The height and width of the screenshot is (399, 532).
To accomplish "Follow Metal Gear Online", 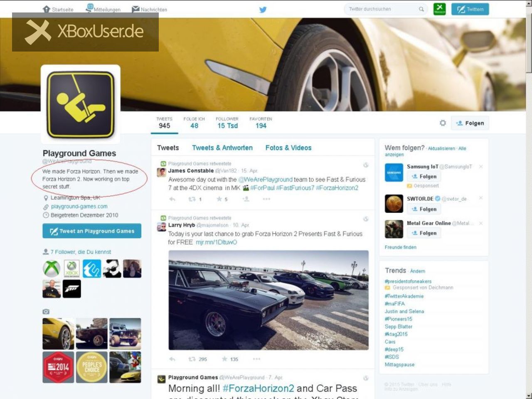I will 424,233.
